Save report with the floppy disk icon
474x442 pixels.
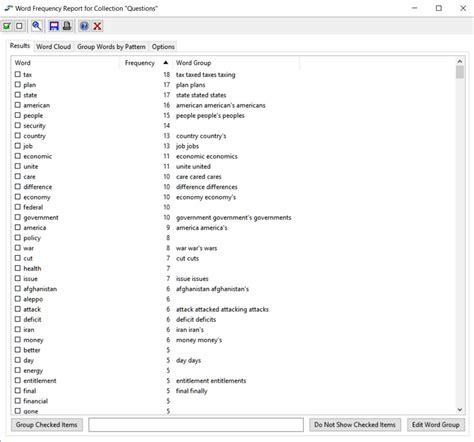tap(54, 26)
